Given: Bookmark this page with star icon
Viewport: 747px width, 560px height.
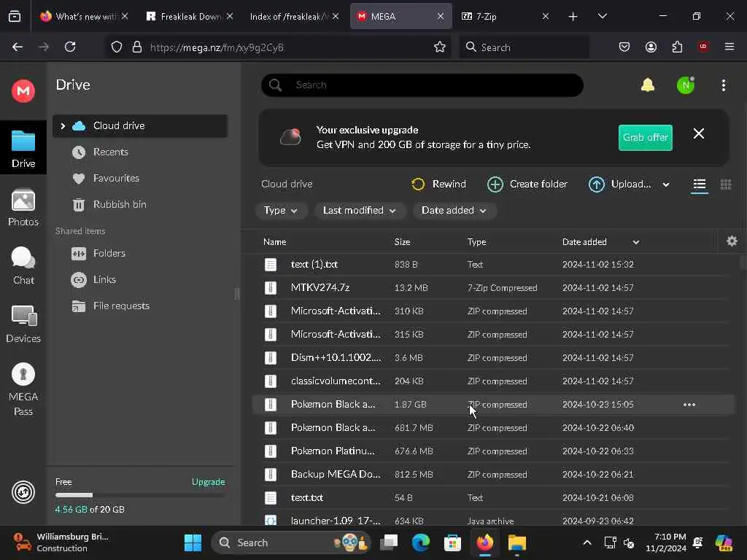Looking at the screenshot, I should (439, 47).
